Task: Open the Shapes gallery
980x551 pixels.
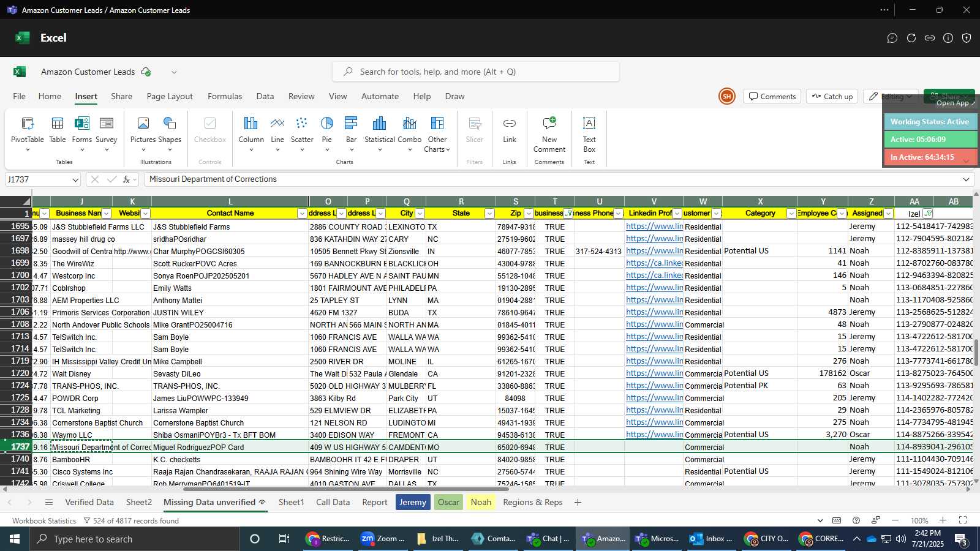Action: (x=170, y=134)
